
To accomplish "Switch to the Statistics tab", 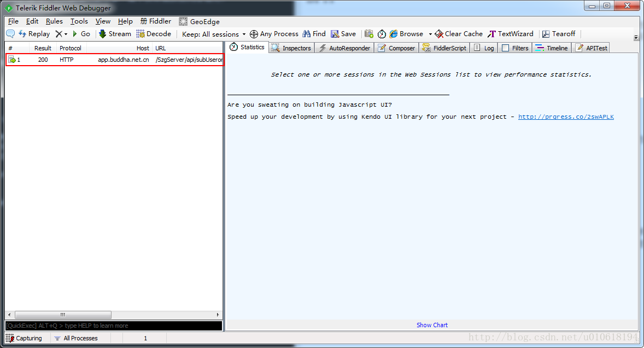I will pyautogui.click(x=247, y=47).
